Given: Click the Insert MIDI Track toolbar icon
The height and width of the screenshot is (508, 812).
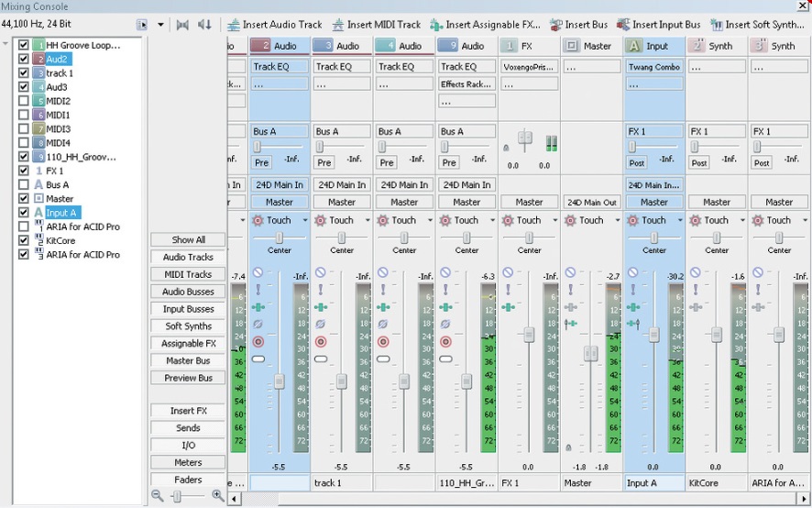Looking at the screenshot, I should pos(339,25).
